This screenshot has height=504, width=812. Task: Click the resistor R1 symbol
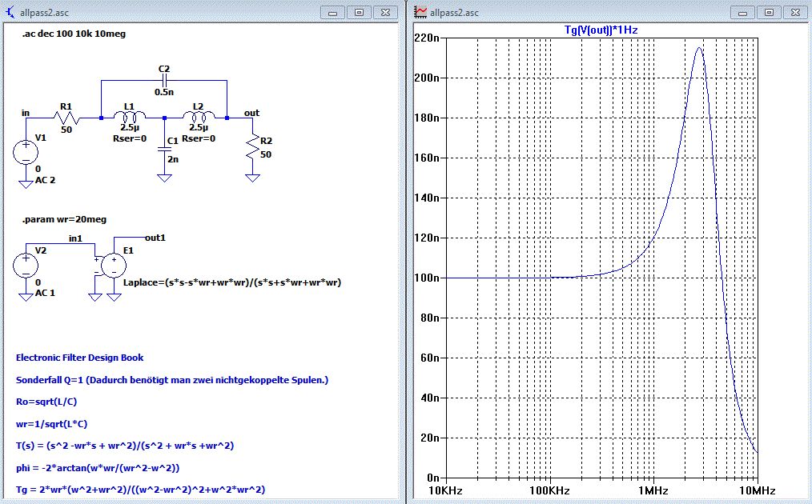point(66,118)
